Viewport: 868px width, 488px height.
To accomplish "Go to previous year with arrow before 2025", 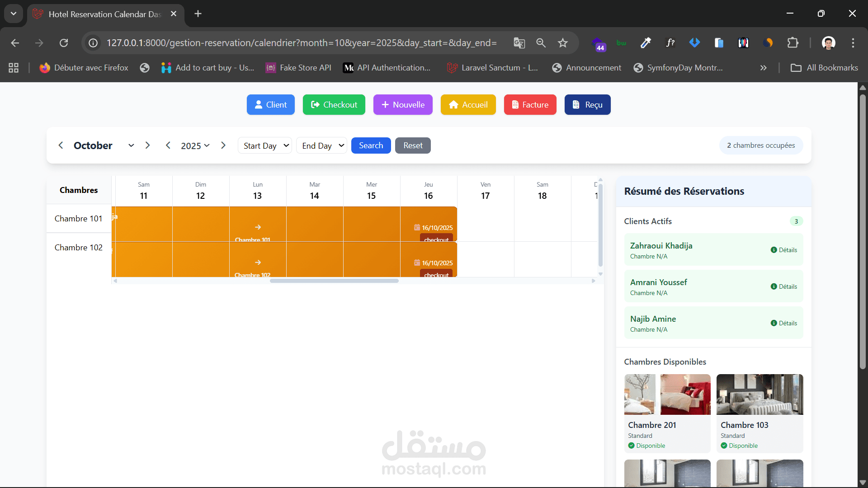I will 168,145.
